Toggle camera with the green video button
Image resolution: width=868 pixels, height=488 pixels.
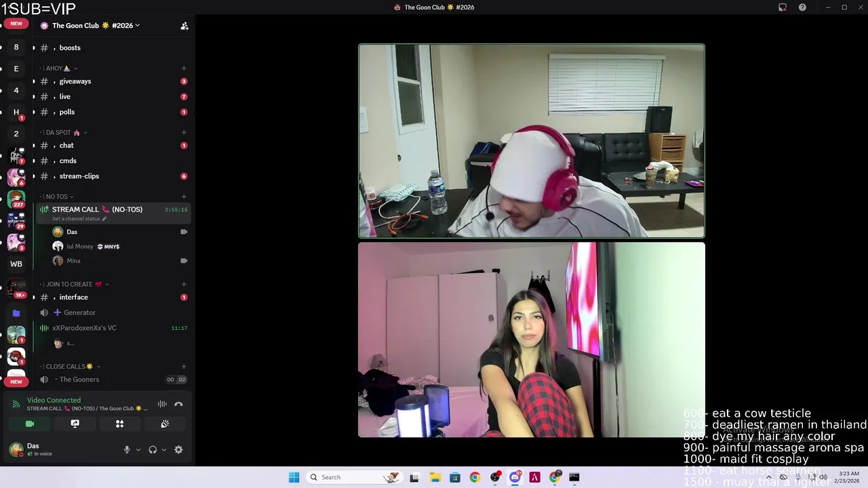30,424
